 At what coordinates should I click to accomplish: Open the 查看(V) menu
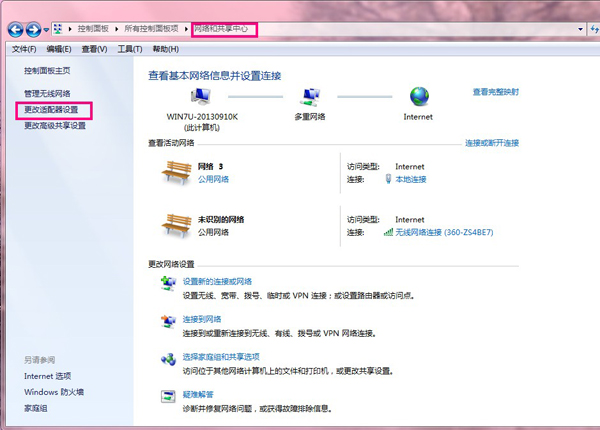point(94,48)
